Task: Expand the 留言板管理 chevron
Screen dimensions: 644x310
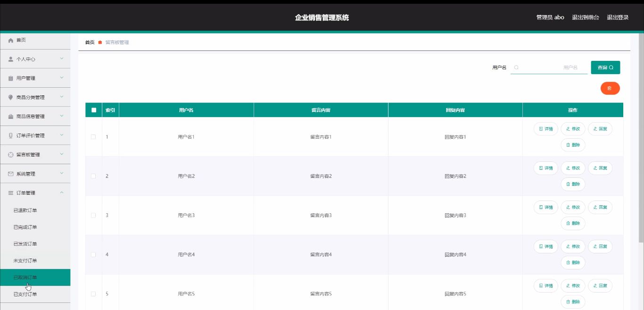Action: tap(62, 154)
